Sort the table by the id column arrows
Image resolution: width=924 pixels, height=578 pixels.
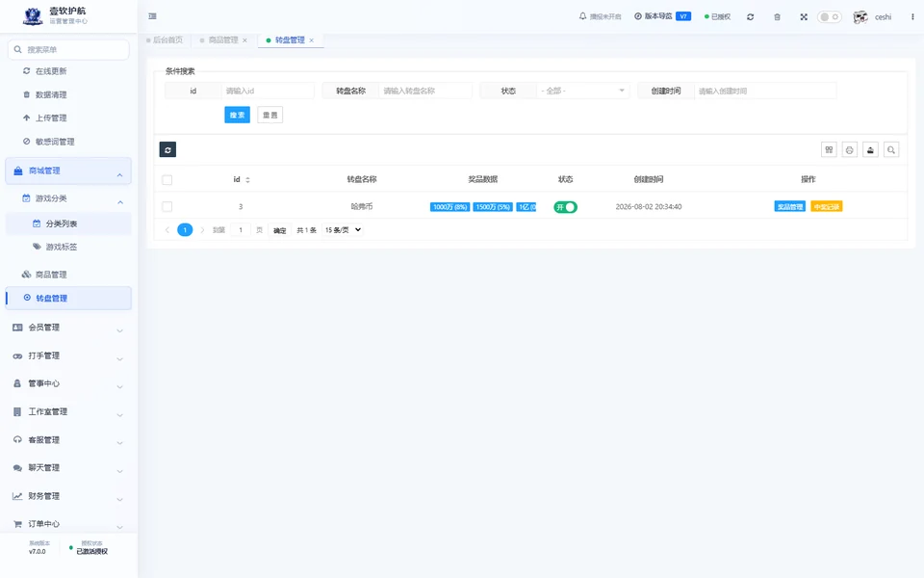click(x=247, y=180)
